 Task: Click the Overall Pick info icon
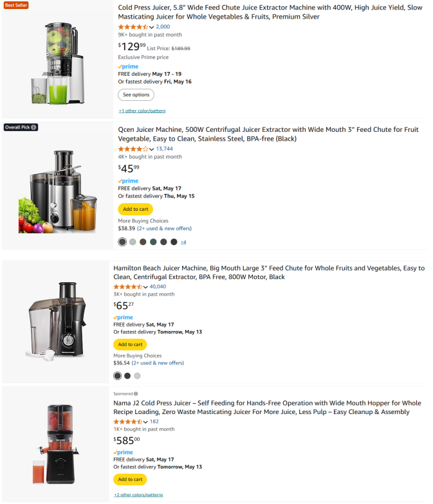coord(33,127)
